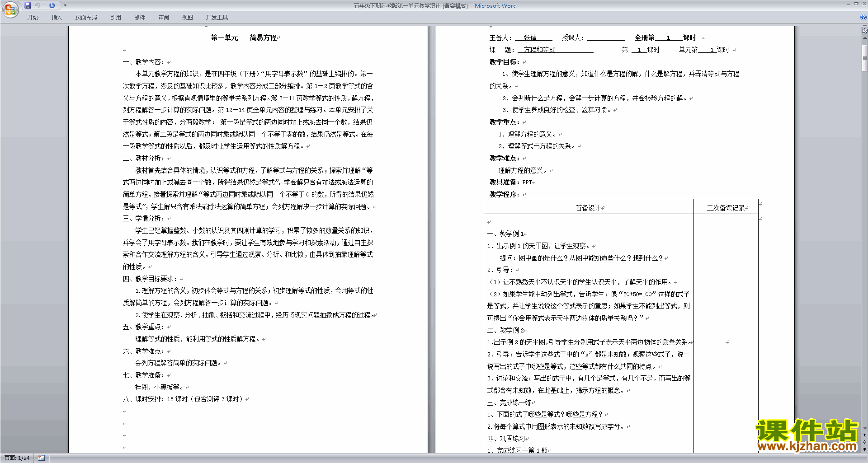The height and width of the screenshot is (463, 868).
Task: Click the heading 五、教学重点 on the left page
Action: coord(145,327)
